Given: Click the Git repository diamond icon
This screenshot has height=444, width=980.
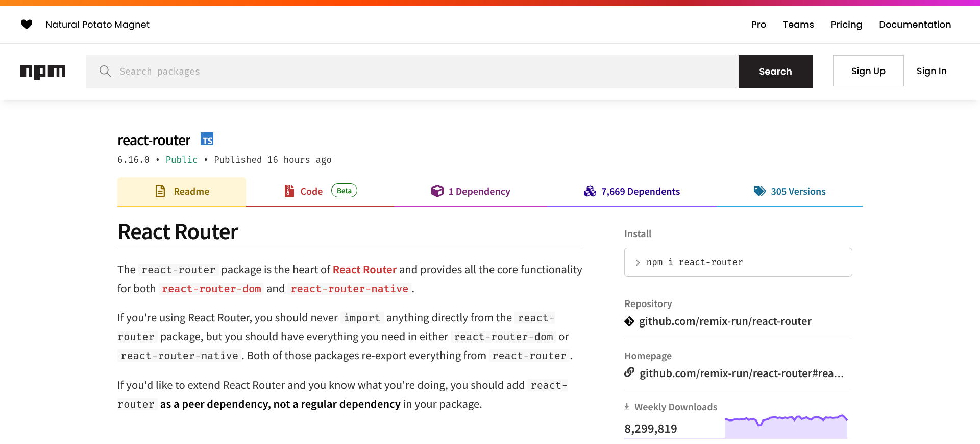Looking at the screenshot, I should click(x=629, y=321).
